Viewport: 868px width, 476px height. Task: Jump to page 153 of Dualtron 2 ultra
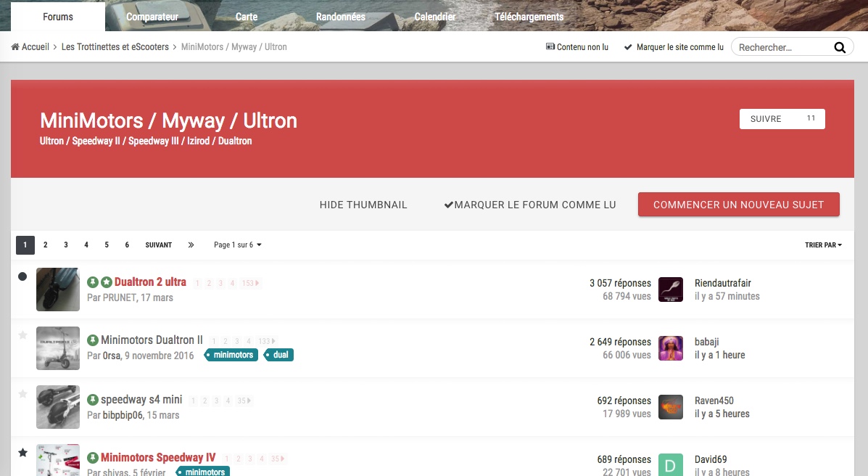pos(249,283)
